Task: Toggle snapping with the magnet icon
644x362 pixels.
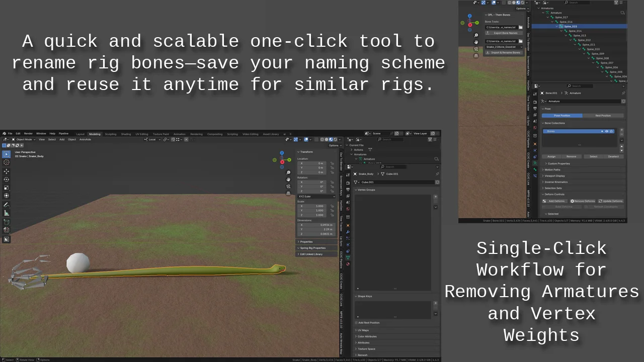Action: [173, 139]
